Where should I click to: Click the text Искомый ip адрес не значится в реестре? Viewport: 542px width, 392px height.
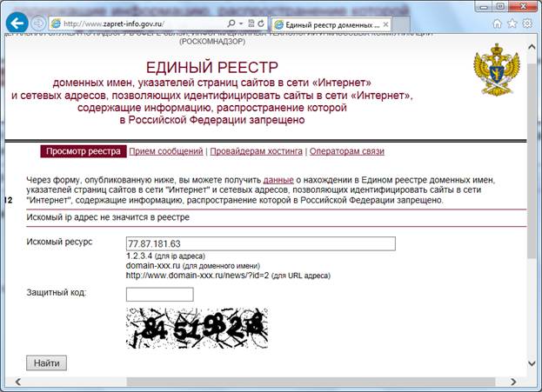click(108, 217)
